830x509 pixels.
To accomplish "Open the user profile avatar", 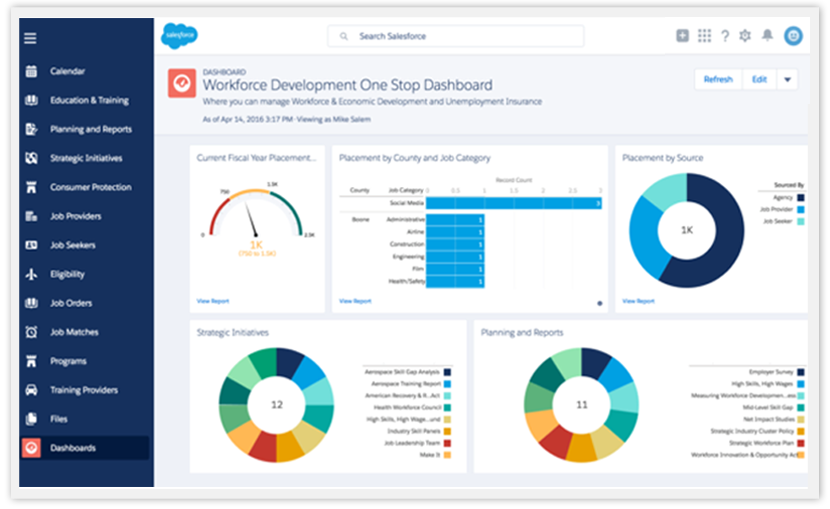I will (x=793, y=36).
